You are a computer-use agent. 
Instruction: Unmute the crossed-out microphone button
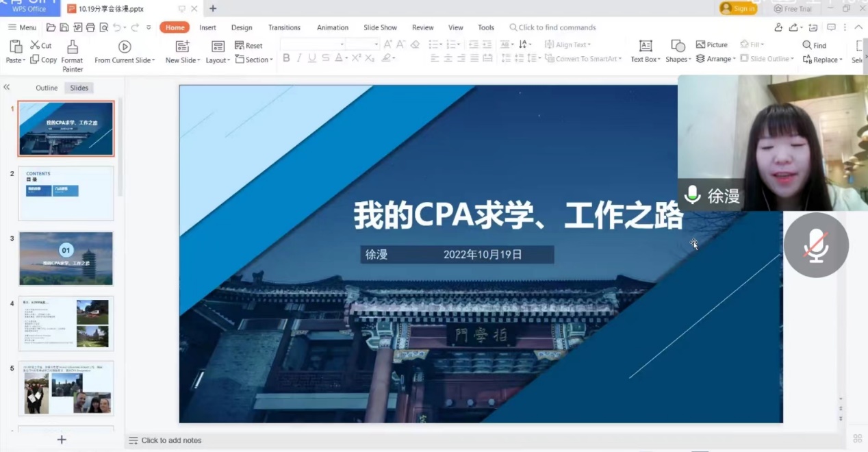pyautogui.click(x=816, y=245)
